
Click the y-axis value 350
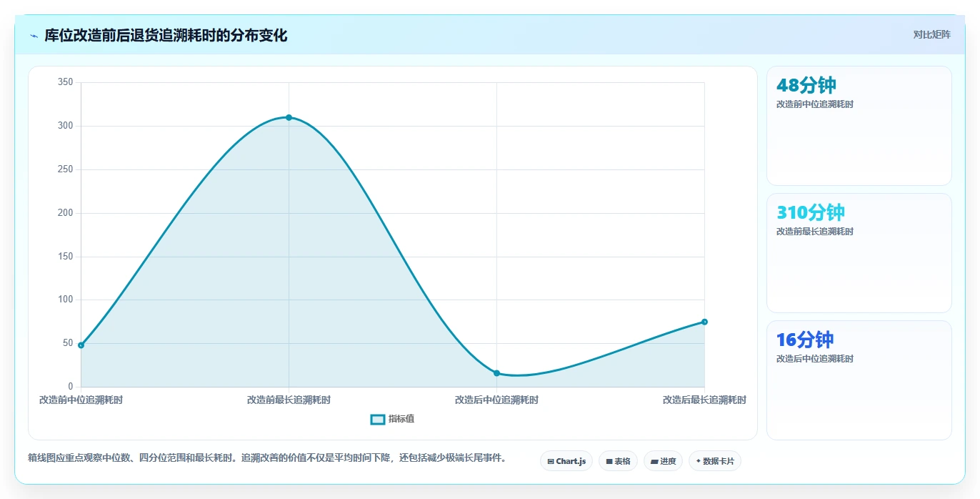65,82
